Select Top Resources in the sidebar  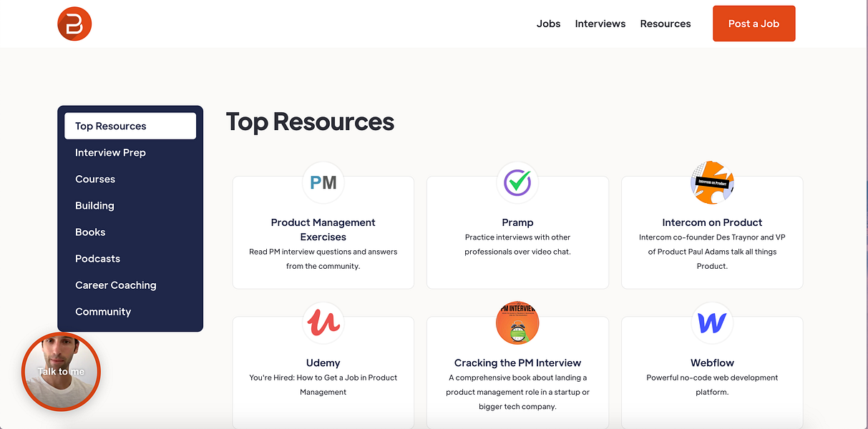130,126
